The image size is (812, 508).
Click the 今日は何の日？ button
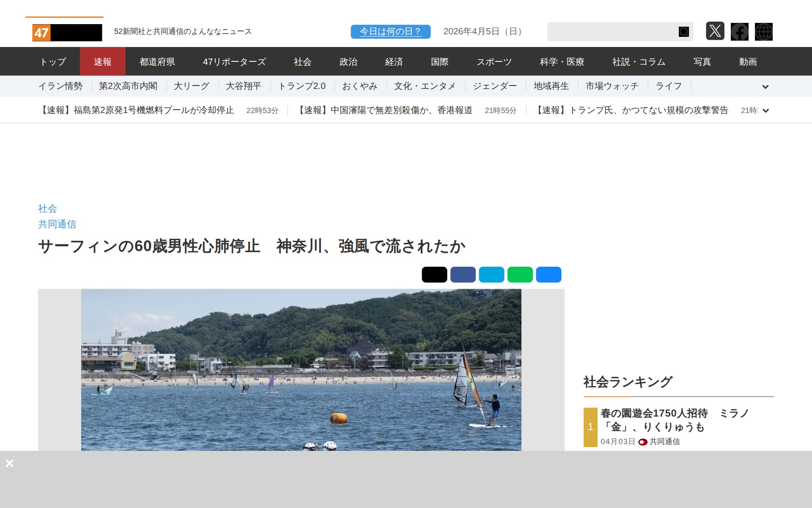(x=390, y=32)
